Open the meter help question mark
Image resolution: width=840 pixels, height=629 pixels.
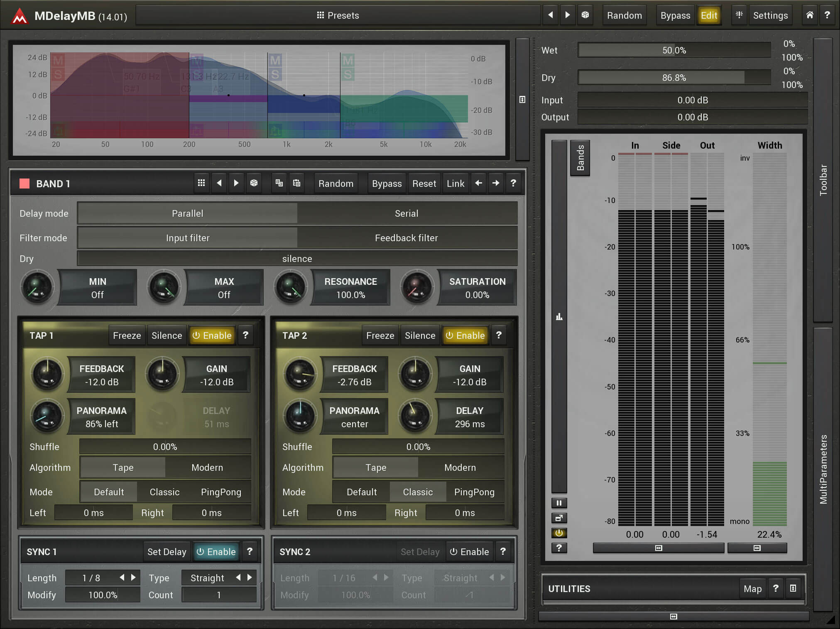tap(559, 548)
